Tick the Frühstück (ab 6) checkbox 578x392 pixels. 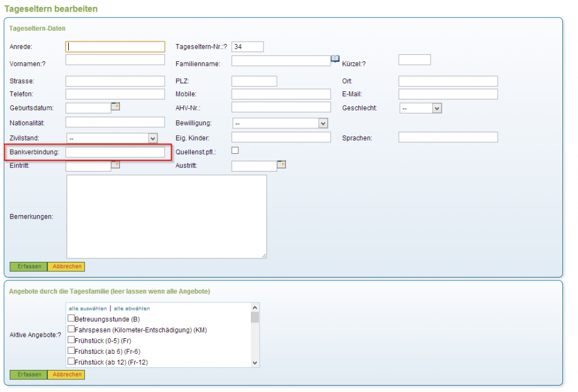[71, 351]
